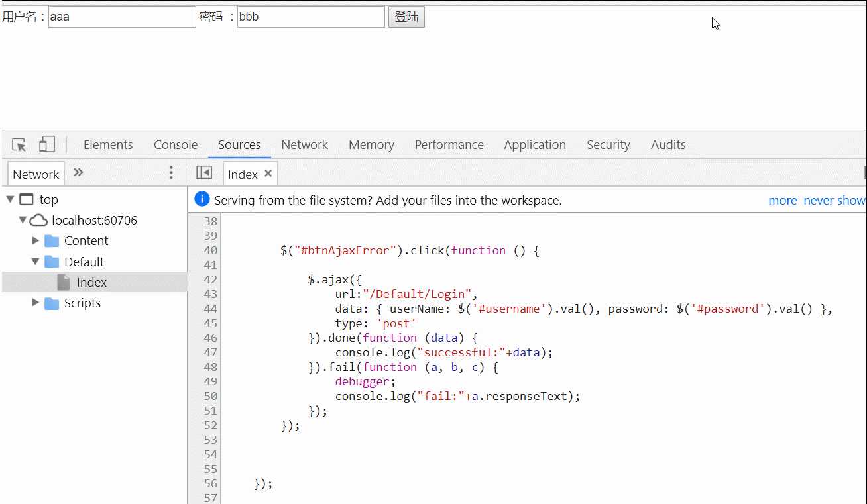Image resolution: width=867 pixels, height=504 pixels.
Task: Click the Default folder icon
Action: pos(52,262)
